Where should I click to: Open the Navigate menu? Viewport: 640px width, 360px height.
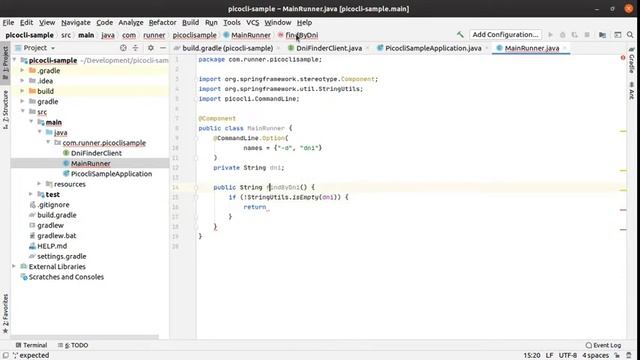[x=76, y=22]
